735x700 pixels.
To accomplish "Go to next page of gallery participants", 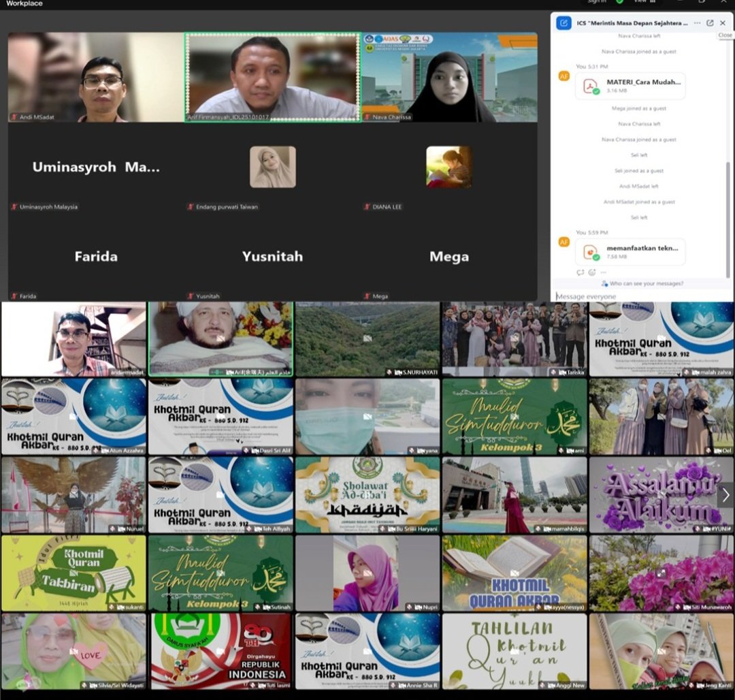I will (x=725, y=494).
